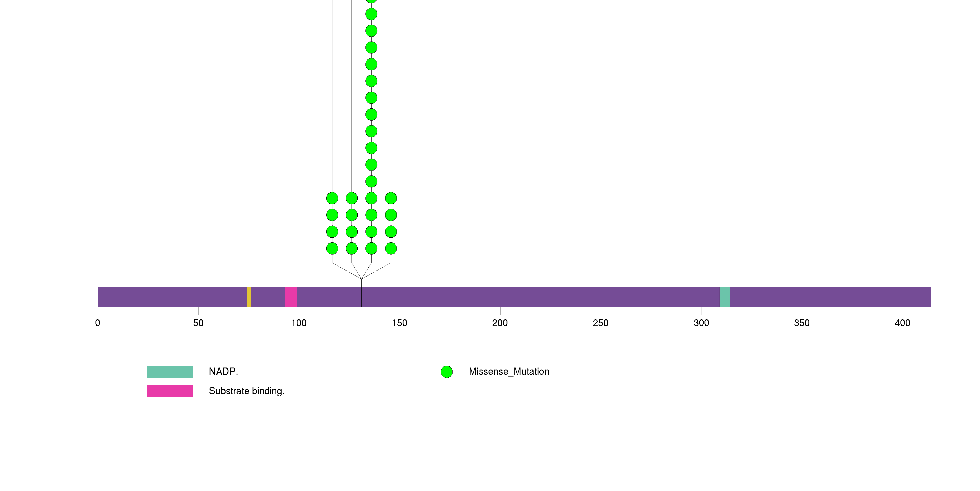Click the axis label 100
980x491 pixels.
(x=299, y=323)
